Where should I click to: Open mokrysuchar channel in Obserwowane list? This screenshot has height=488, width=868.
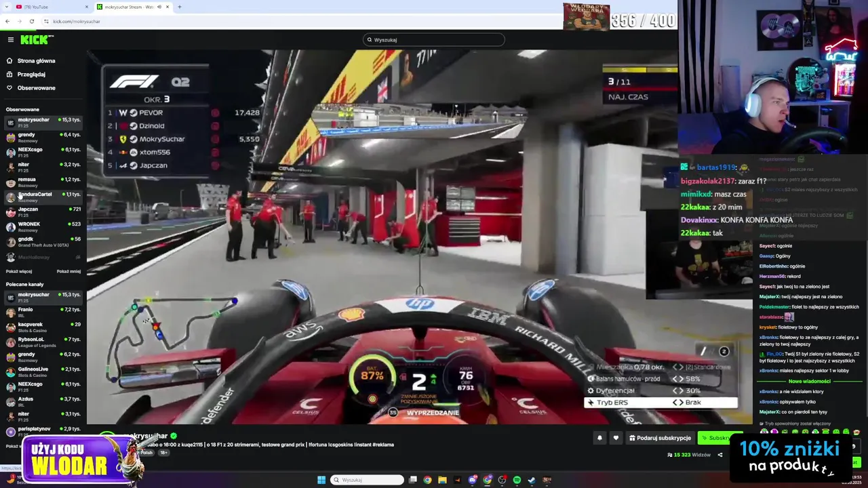(43, 123)
